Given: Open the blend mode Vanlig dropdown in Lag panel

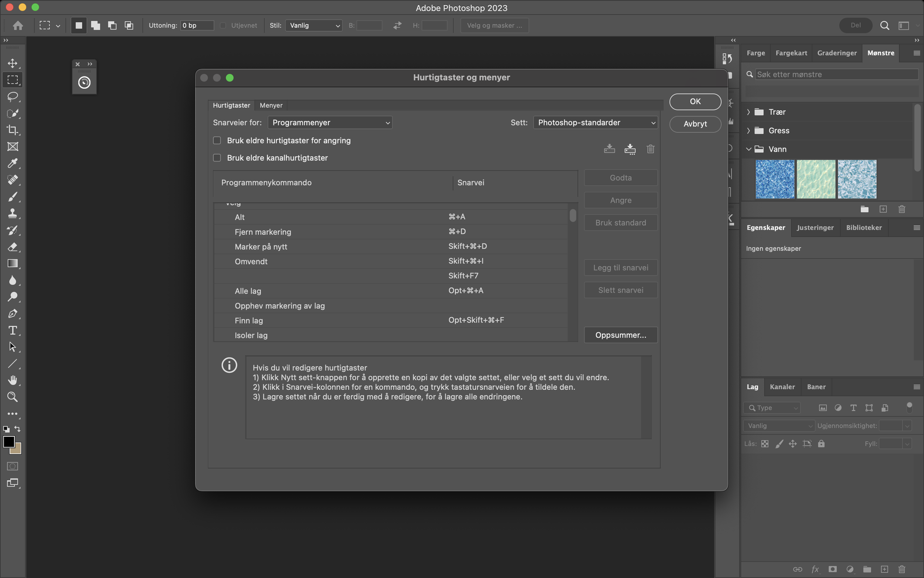Looking at the screenshot, I should [779, 426].
